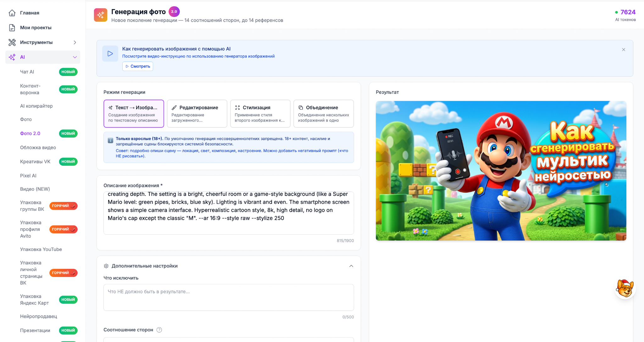Click the Режим генерации section label

[x=125, y=92]
